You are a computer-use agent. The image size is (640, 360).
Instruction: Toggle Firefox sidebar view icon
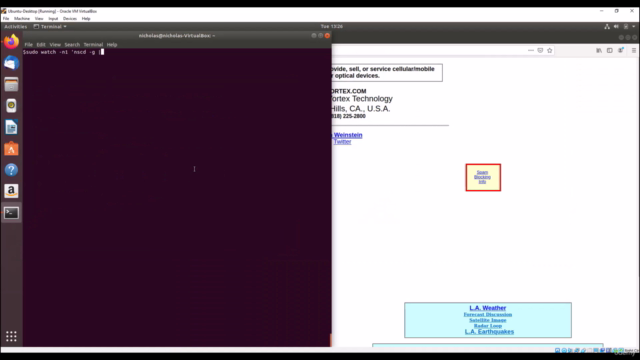609,50
